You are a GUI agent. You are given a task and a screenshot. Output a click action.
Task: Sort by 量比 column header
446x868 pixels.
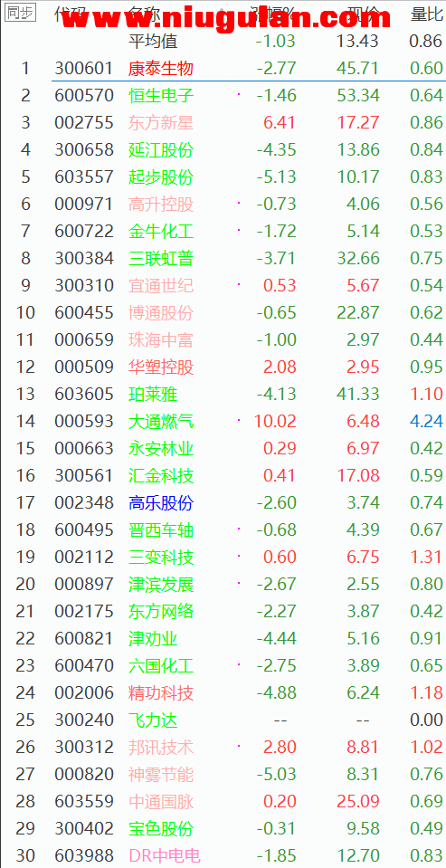(427, 14)
